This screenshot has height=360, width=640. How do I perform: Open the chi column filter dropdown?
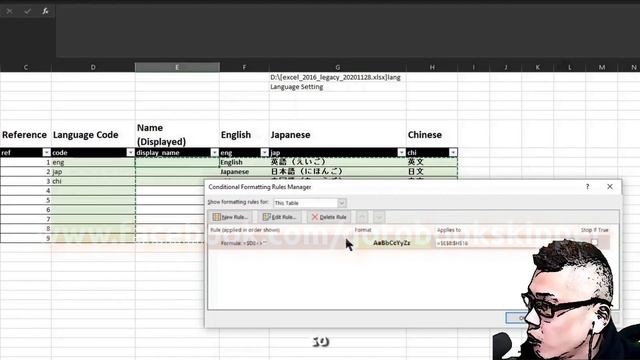pos(453,152)
